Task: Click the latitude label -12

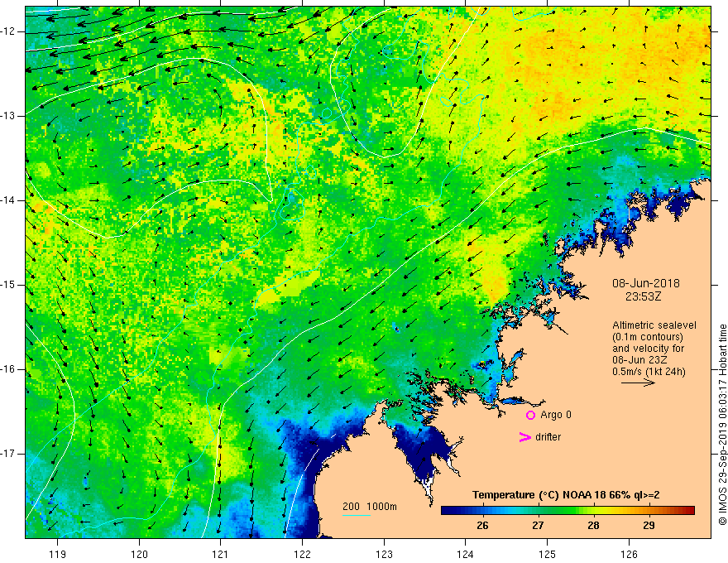Action: [x=8, y=31]
